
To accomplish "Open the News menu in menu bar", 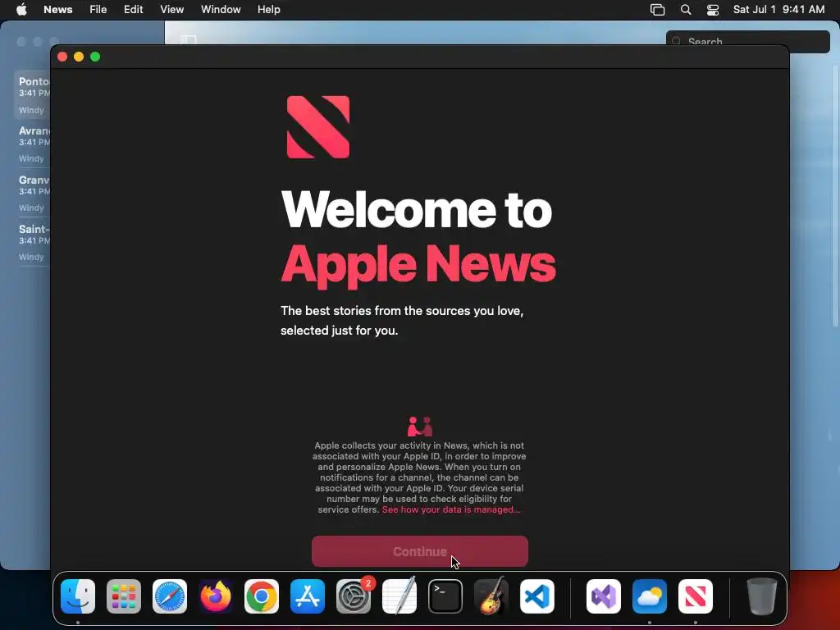I will 58,10.
